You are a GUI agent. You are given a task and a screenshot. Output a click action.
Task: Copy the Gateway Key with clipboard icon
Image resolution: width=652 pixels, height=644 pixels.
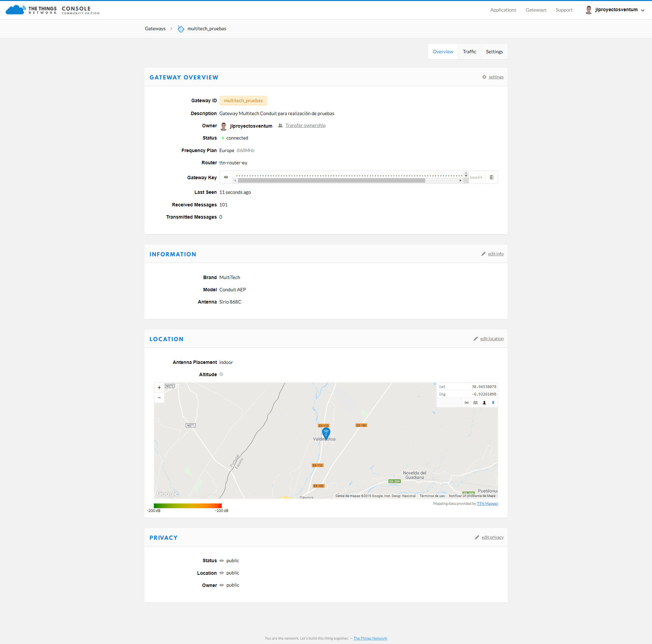(x=491, y=177)
